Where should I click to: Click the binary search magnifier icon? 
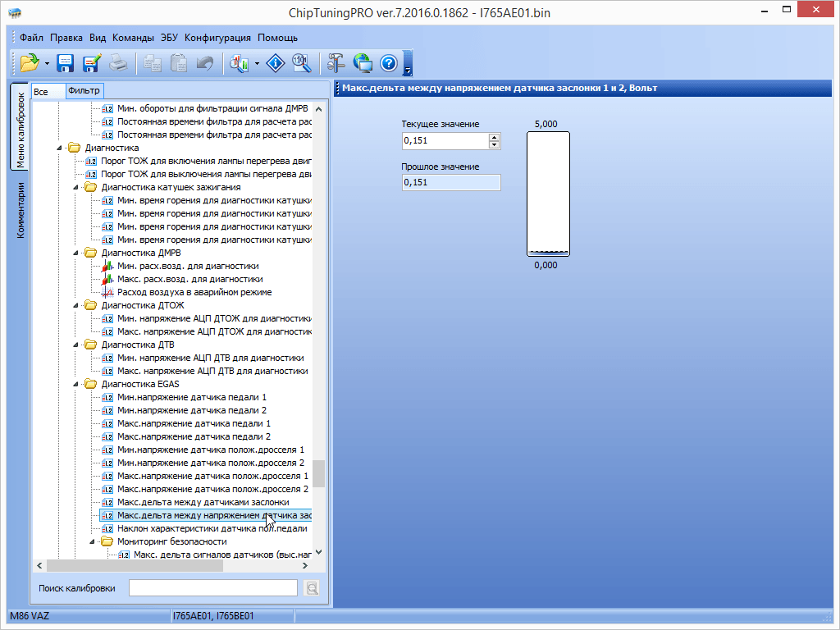tap(301, 63)
